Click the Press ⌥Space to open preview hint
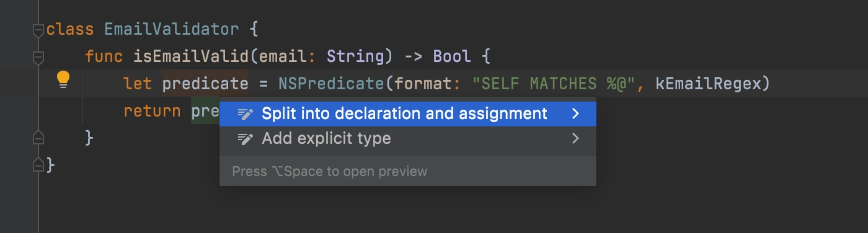The image size is (868, 233). [330, 171]
